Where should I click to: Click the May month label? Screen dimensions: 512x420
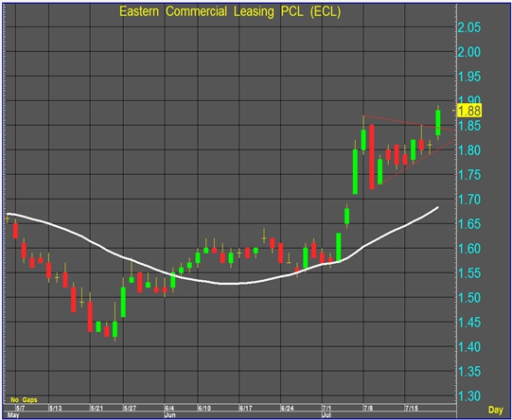[x=13, y=415]
